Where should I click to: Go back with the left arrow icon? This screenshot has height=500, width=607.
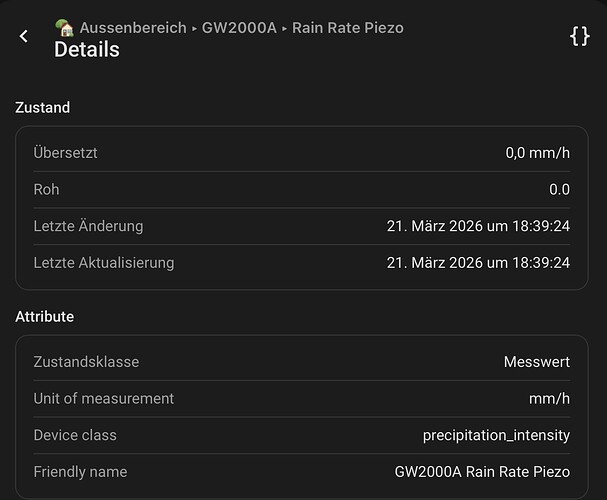point(24,36)
